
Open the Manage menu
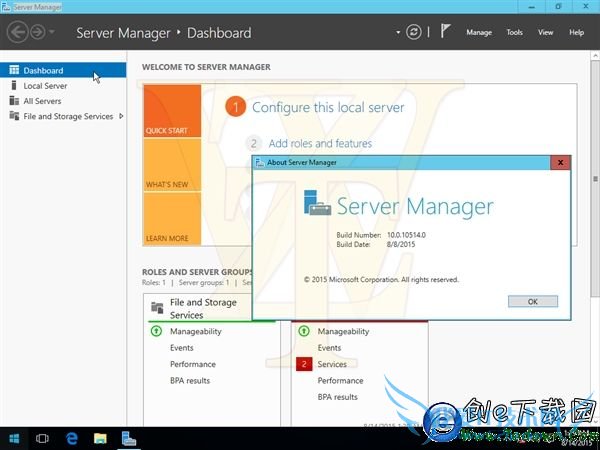click(479, 33)
